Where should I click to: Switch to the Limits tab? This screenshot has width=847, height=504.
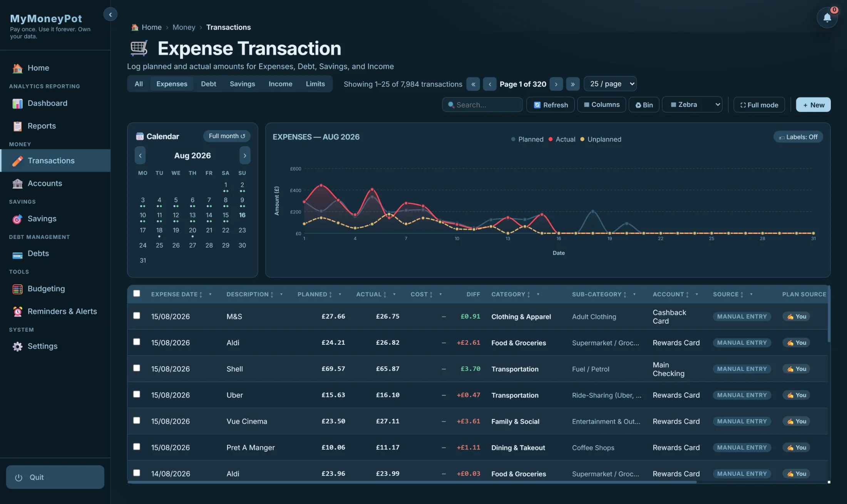coord(315,84)
